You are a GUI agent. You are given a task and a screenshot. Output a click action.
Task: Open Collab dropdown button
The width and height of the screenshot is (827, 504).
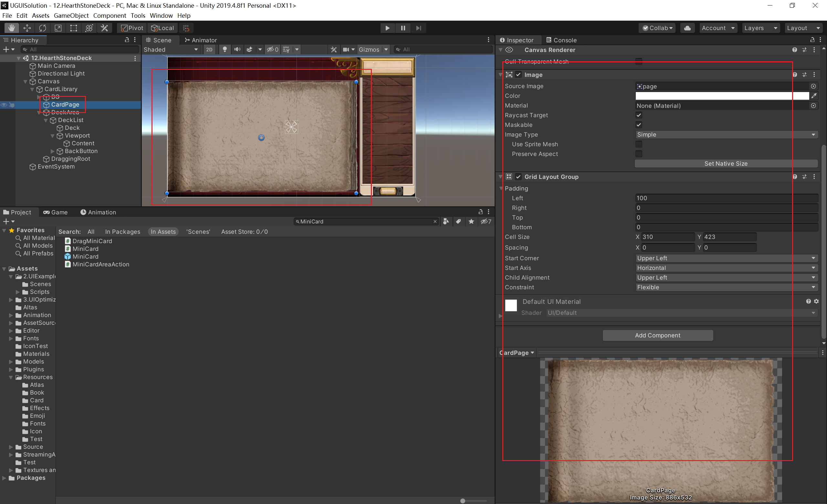point(657,28)
